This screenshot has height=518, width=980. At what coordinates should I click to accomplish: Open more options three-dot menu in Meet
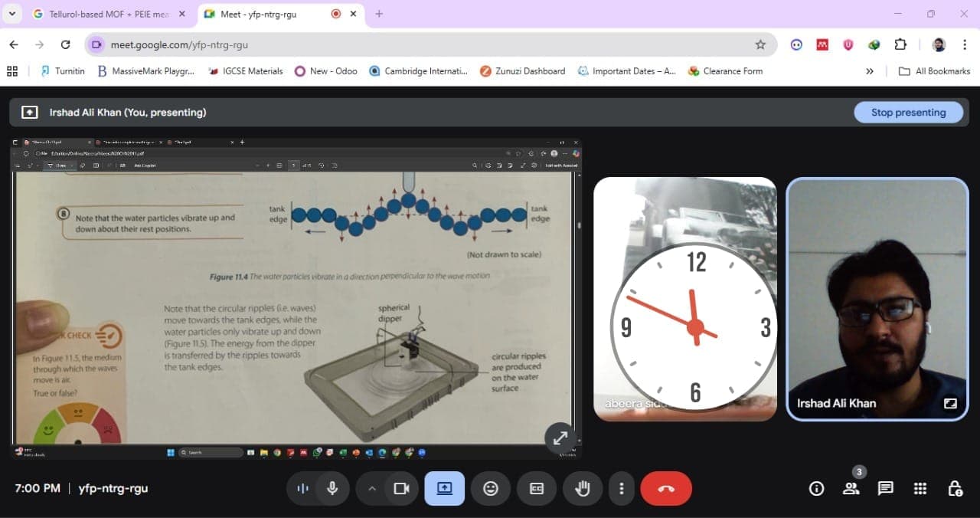(622, 488)
